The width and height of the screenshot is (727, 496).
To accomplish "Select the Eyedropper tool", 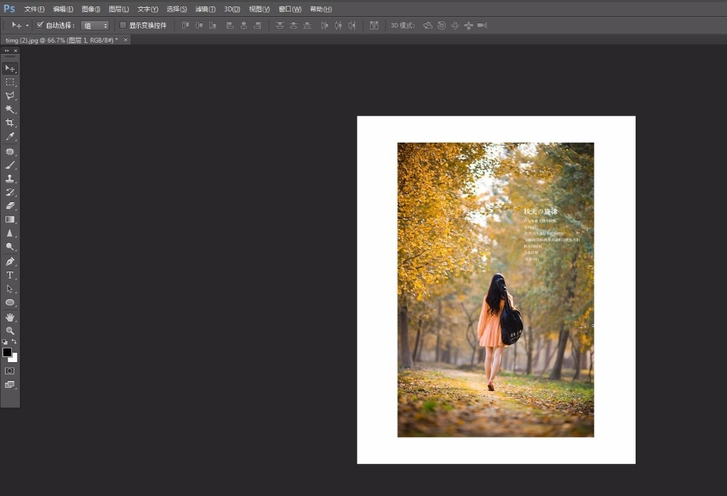I will tap(10, 137).
